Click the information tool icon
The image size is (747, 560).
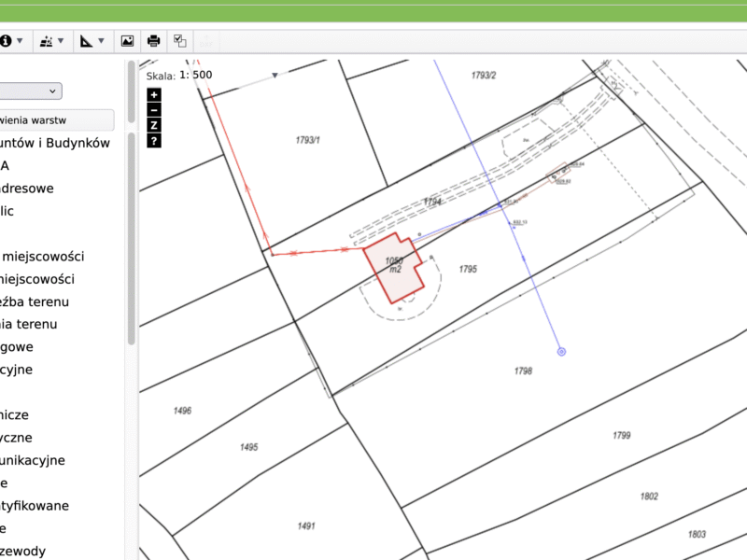(6, 41)
